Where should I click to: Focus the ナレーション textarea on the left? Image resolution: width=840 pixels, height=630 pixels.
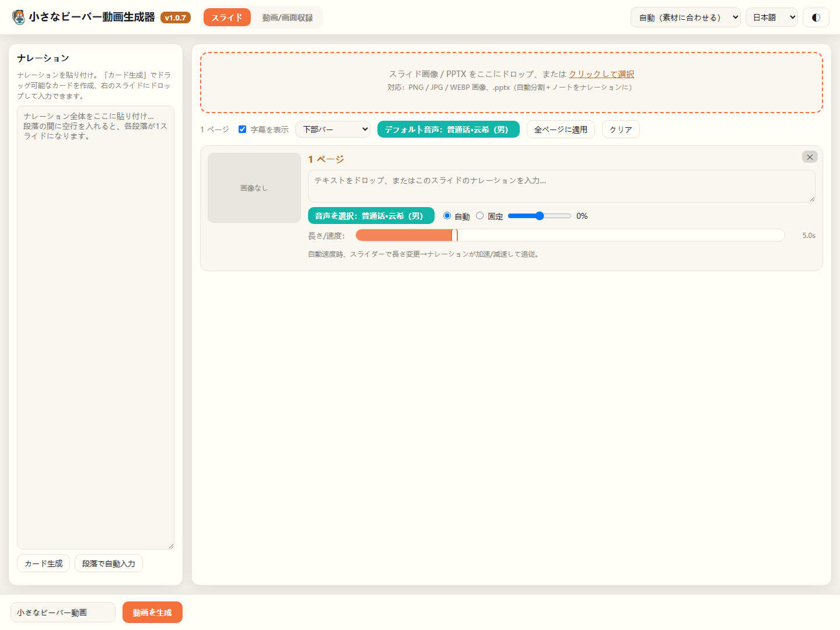point(96,327)
